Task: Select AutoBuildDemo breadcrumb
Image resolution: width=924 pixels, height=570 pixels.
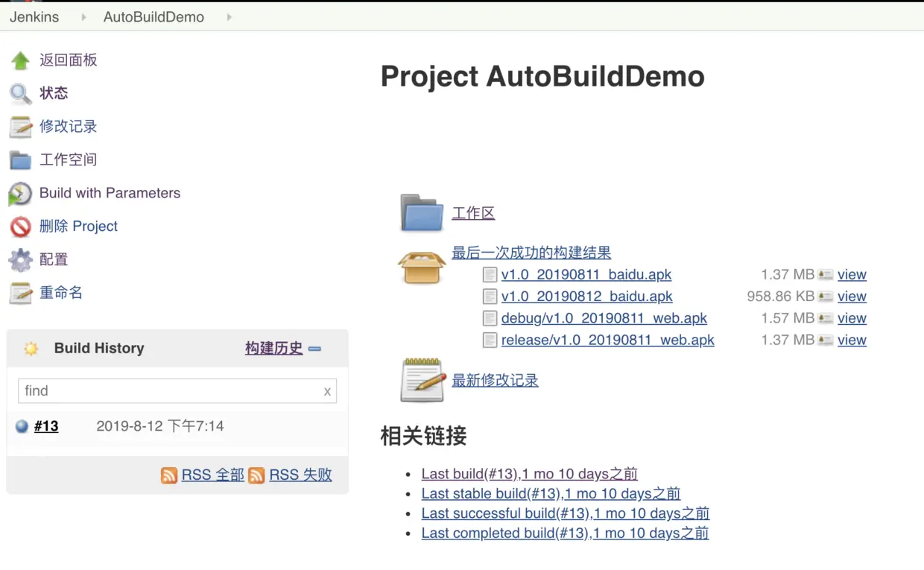Action: click(x=154, y=16)
